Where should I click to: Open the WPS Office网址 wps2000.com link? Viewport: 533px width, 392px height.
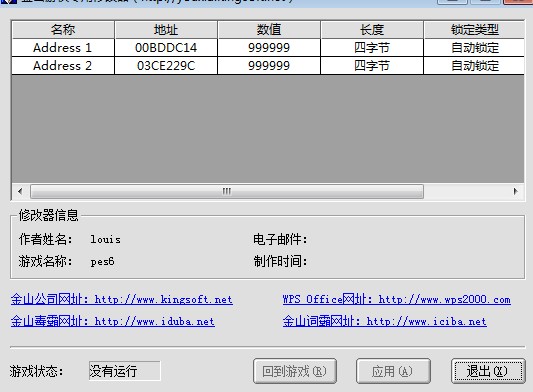point(397,299)
